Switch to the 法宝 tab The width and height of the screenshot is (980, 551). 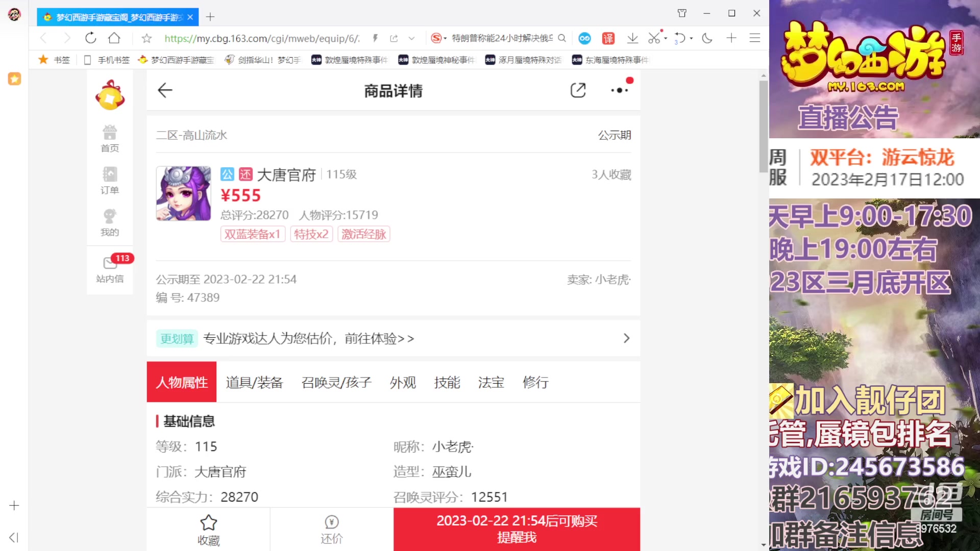point(491,382)
